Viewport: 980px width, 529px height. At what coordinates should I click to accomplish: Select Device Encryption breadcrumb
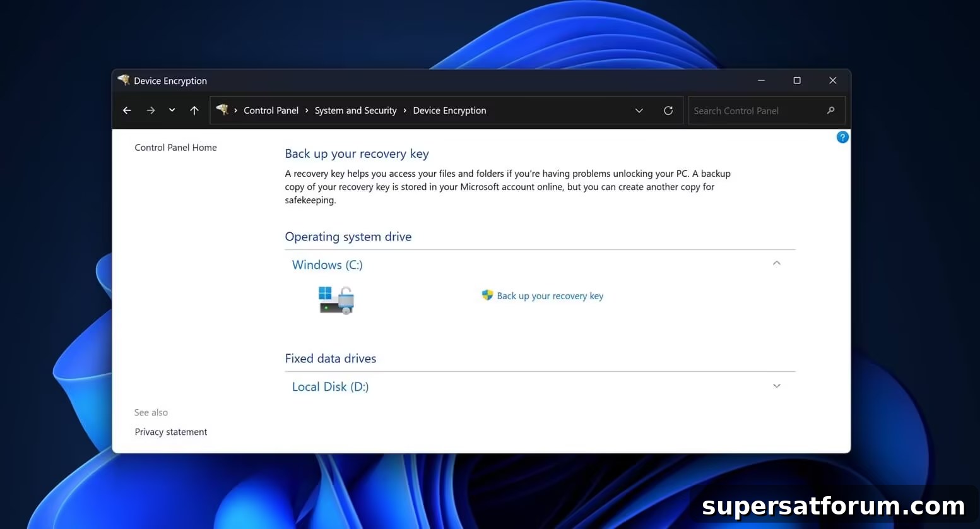pyautogui.click(x=449, y=110)
